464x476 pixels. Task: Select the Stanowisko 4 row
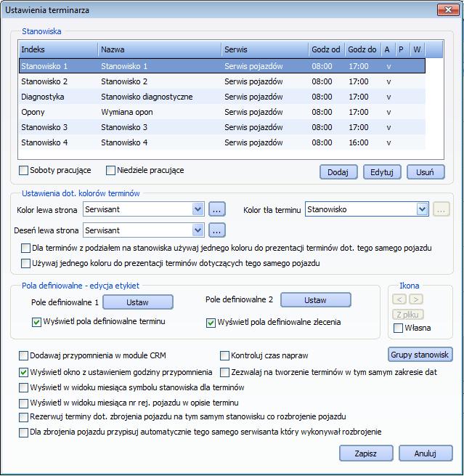pos(222,142)
